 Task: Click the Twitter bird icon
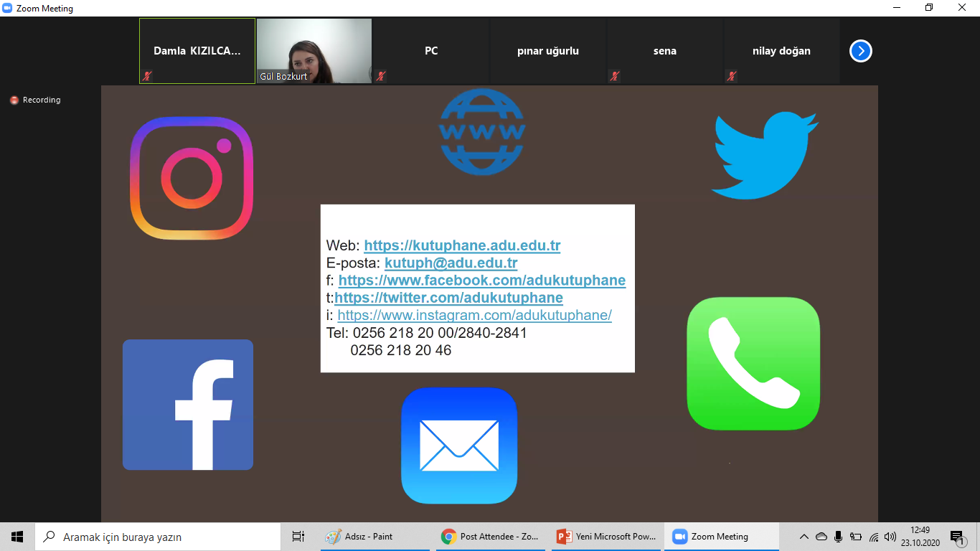click(x=765, y=155)
